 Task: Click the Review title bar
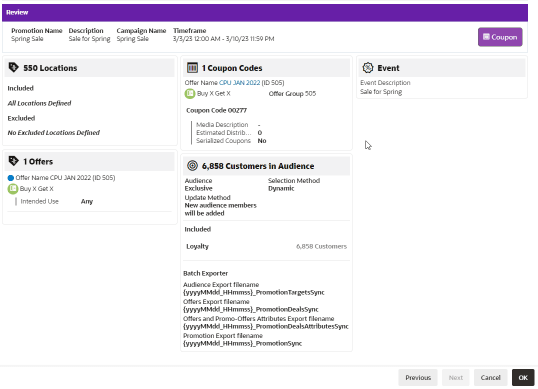point(265,12)
